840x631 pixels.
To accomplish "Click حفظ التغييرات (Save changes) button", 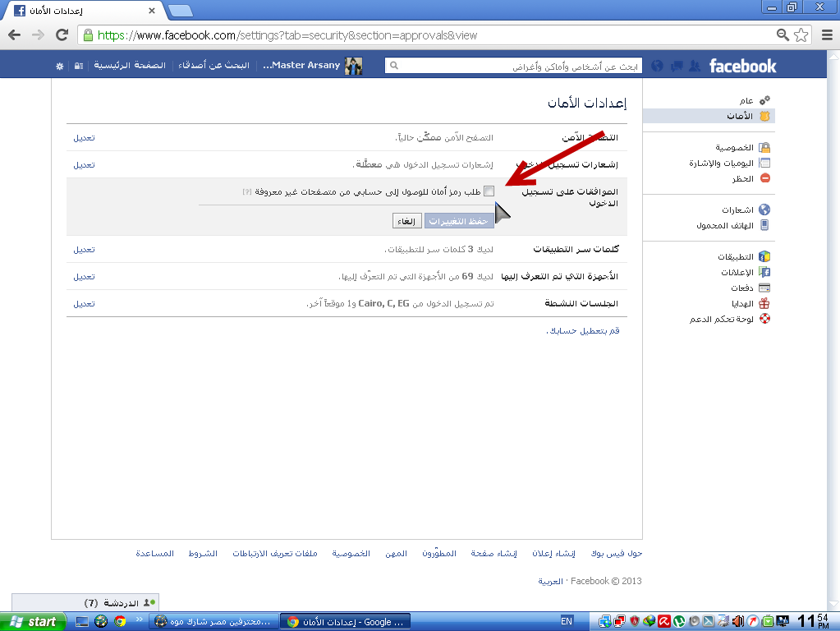I will 459,221.
